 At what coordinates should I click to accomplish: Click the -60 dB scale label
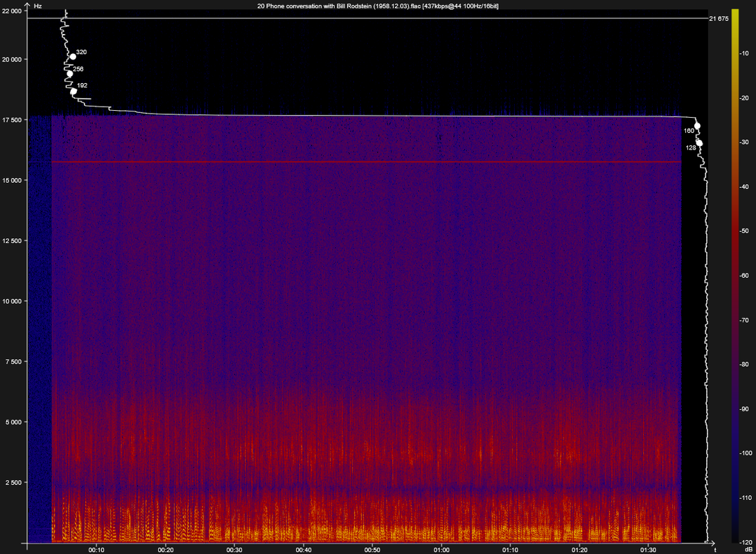tap(744, 276)
